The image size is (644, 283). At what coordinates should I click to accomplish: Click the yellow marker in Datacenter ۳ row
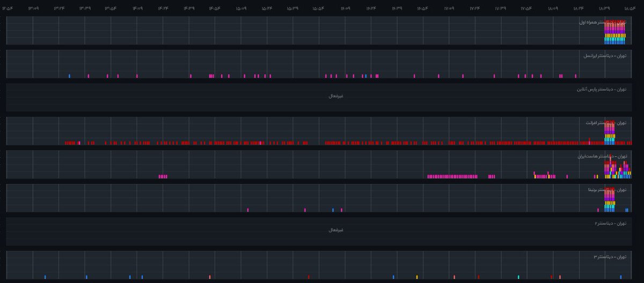[x=417, y=277]
